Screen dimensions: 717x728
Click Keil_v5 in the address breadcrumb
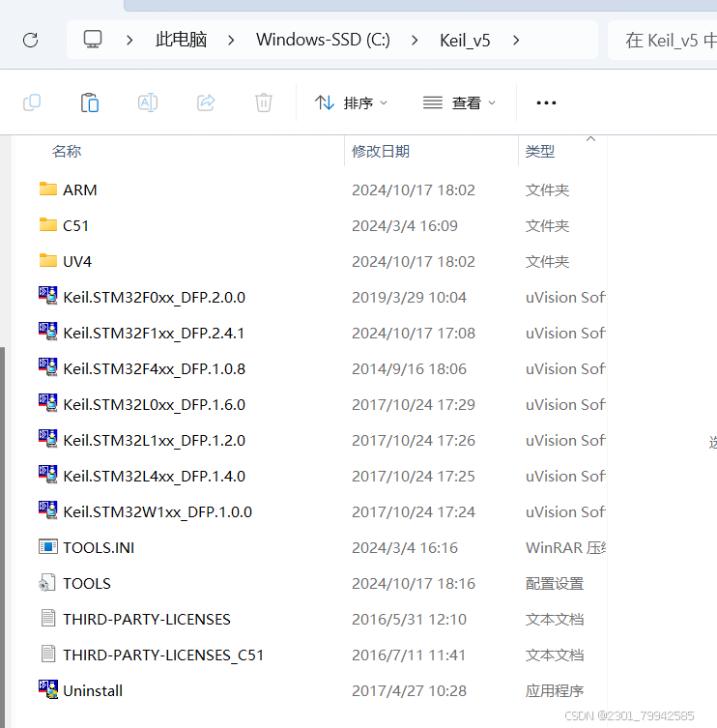[465, 41]
